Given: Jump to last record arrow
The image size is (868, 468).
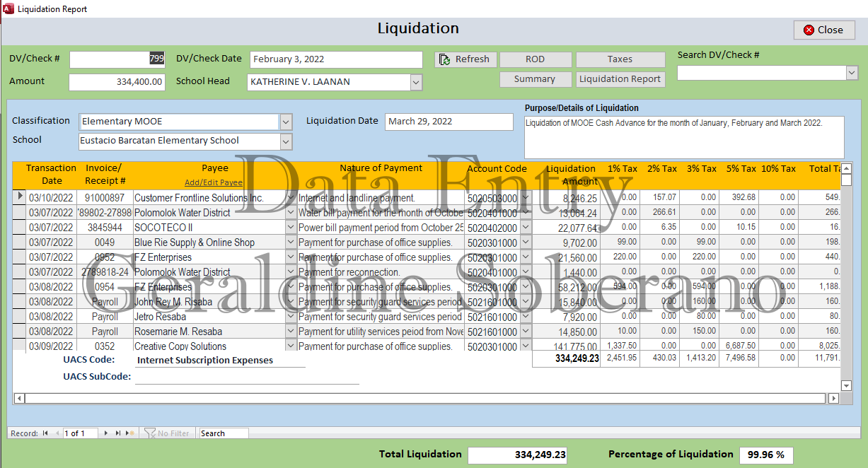Looking at the screenshot, I should (118, 433).
